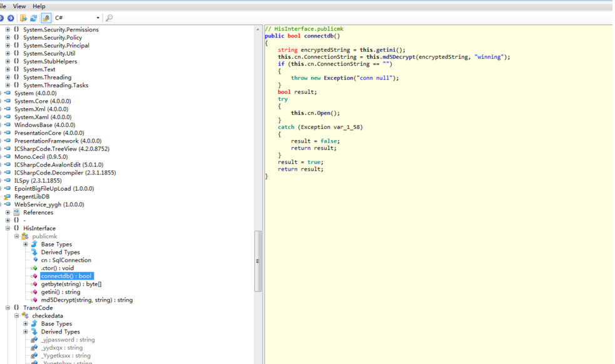Click the checkedata class icon
This screenshot has width=615, height=364.
[x=25, y=316]
